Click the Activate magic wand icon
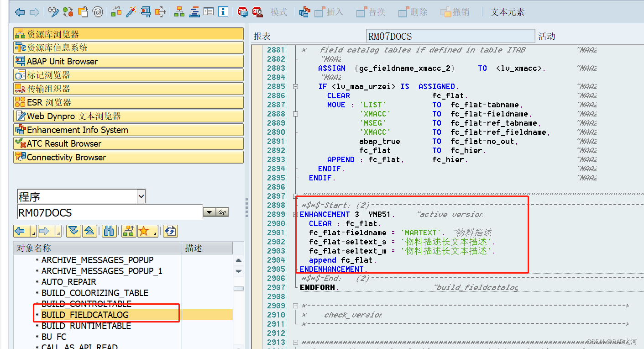Viewport: 644px width, 349px height. (x=131, y=12)
